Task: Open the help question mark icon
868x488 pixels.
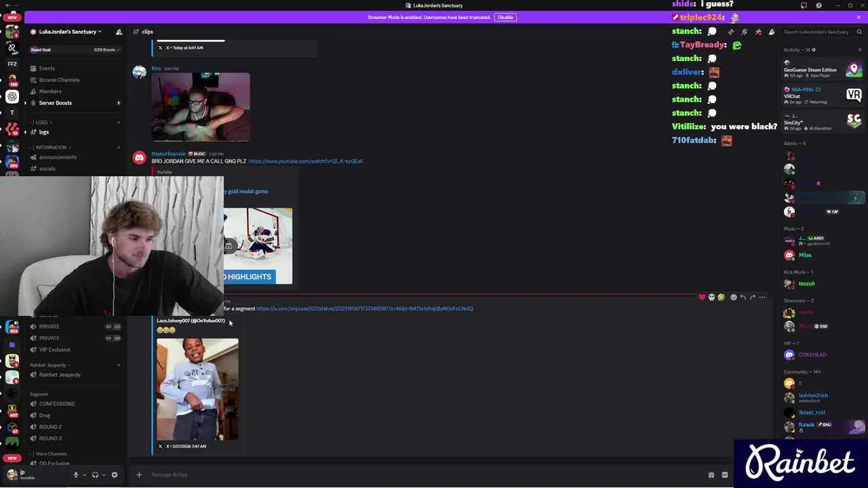Action: pos(818,5)
